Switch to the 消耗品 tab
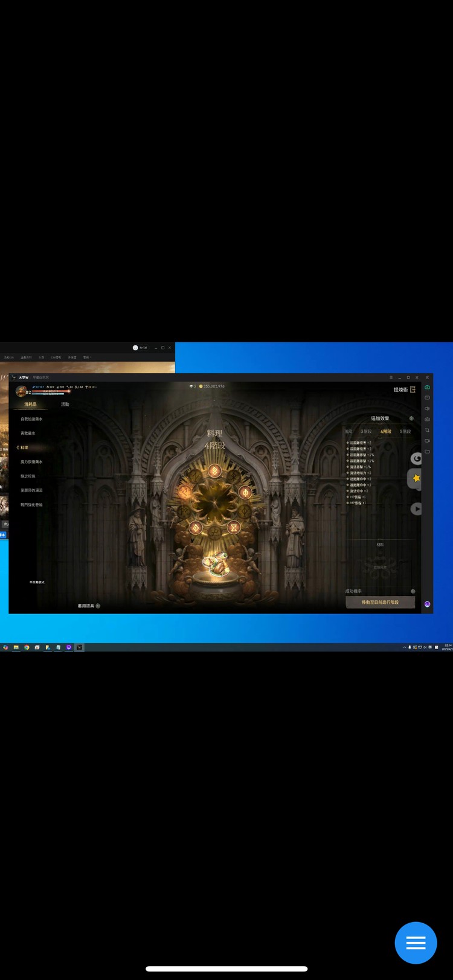Viewport: 453px width, 980px height. pos(30,404)
